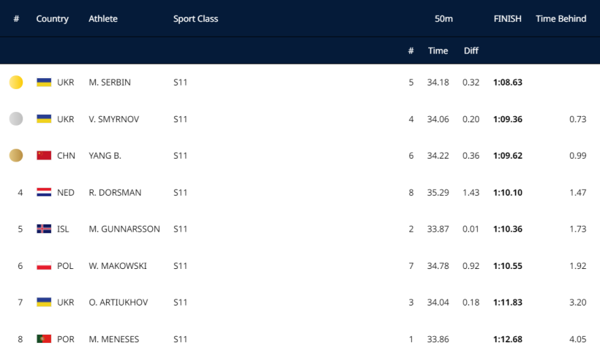This screenshot has height=364, width=600.
Task: Click the Sport Class column header
Action: 195,19
